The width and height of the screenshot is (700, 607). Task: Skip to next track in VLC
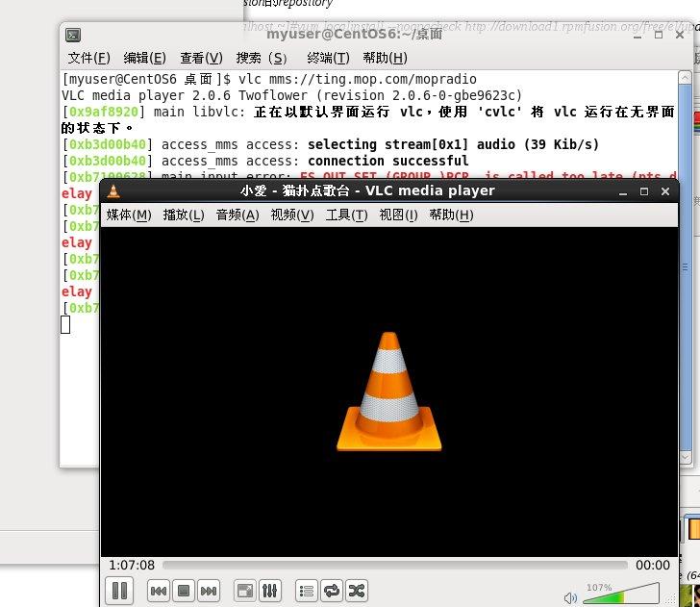[209, 592]
